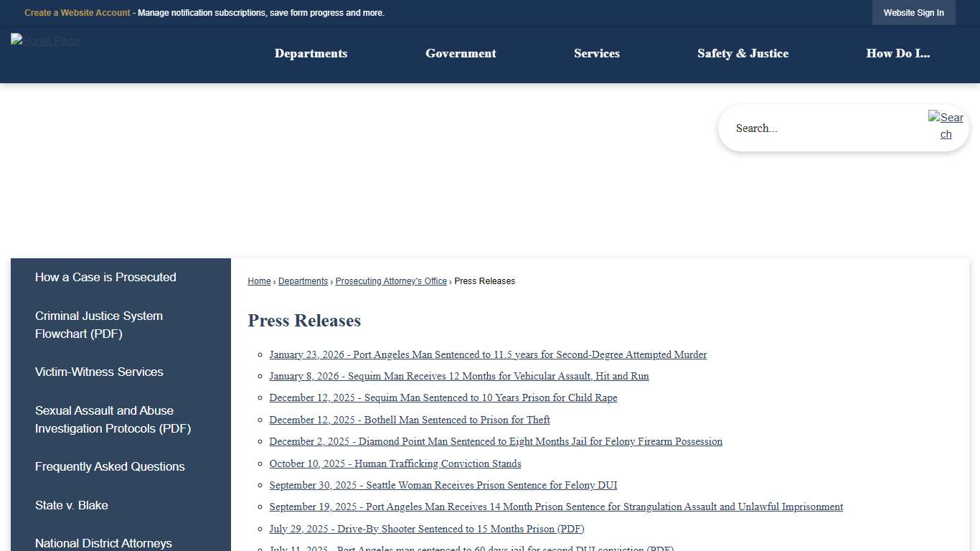
Task: Click Home in the breadcrumb trail
Action: [259, 281]
